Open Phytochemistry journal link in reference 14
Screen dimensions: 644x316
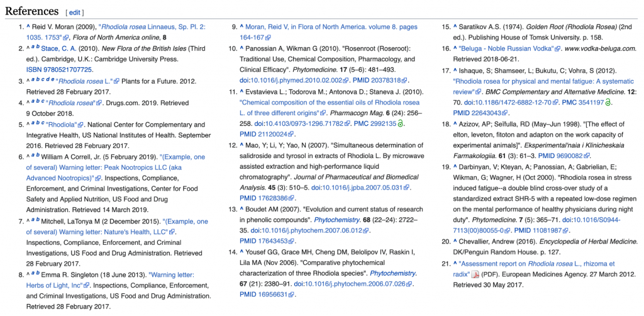click(392, 273)
